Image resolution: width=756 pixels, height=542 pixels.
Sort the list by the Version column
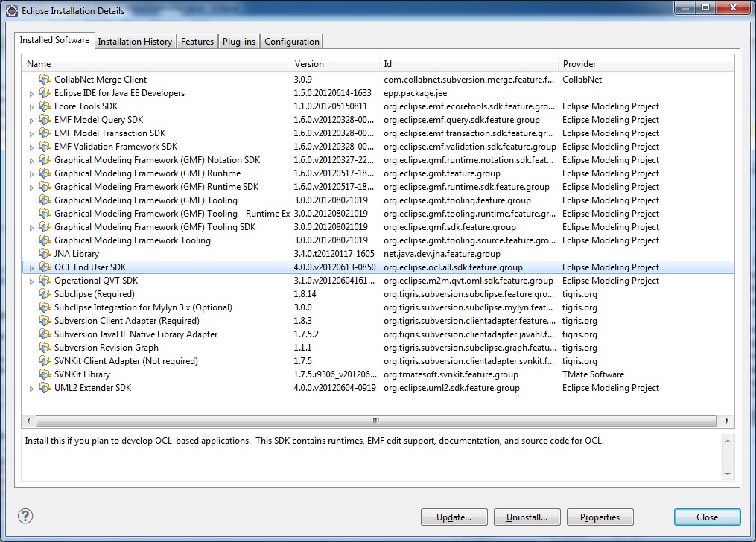click(x=334, y=63)
